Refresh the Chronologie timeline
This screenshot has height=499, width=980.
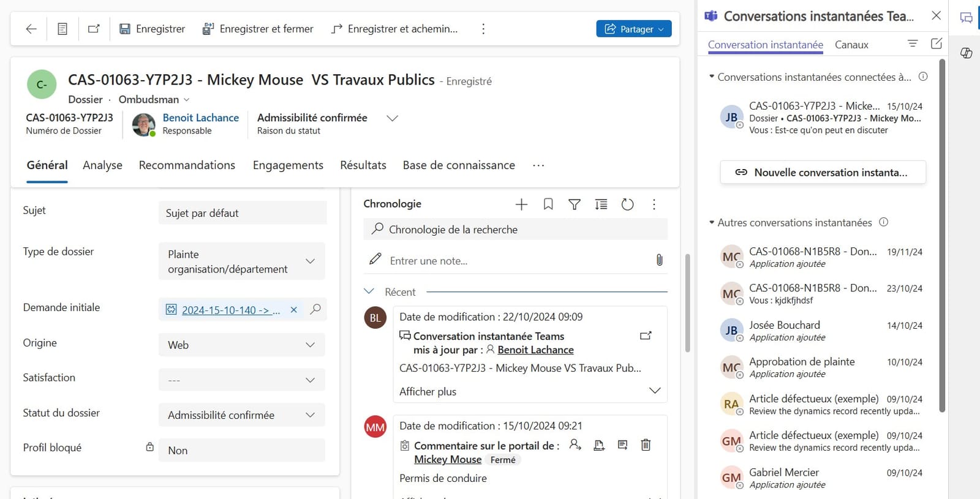point(628,204)
